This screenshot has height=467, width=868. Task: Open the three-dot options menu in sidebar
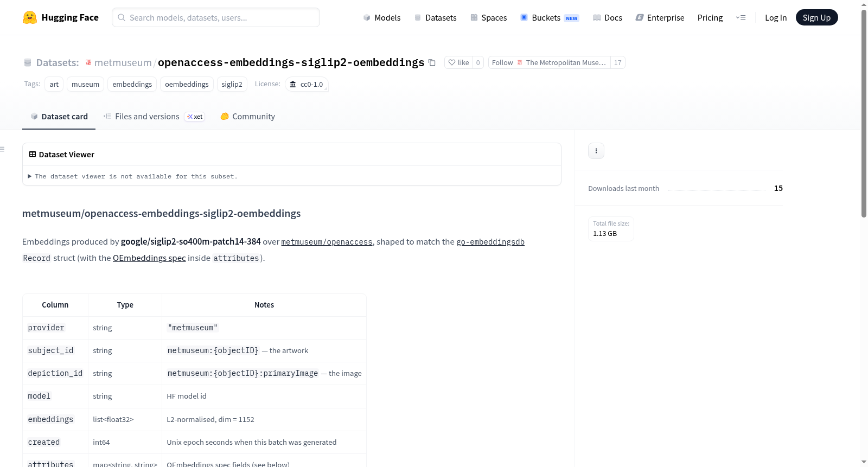pyautogui.click(x=596, y=151)
